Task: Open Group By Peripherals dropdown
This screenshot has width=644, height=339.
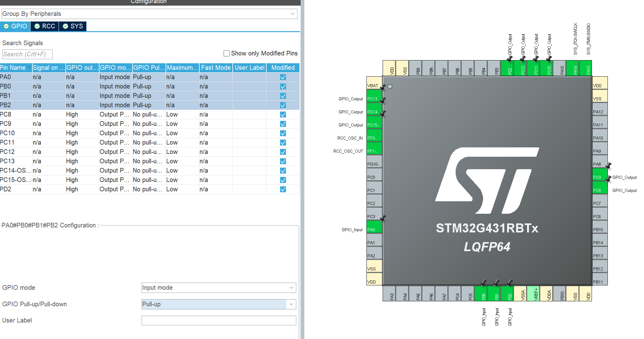Action: click(x=149, y=14)
